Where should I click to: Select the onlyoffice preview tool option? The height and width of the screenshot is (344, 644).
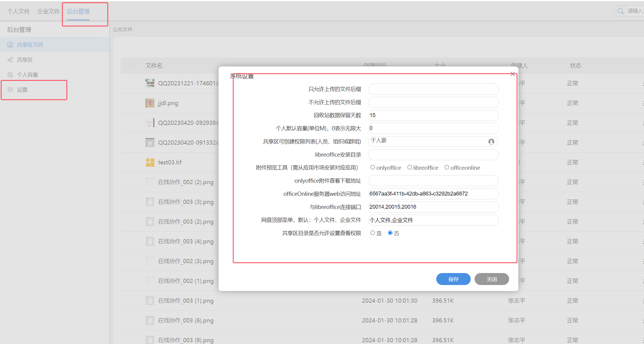tap(373, 167)
